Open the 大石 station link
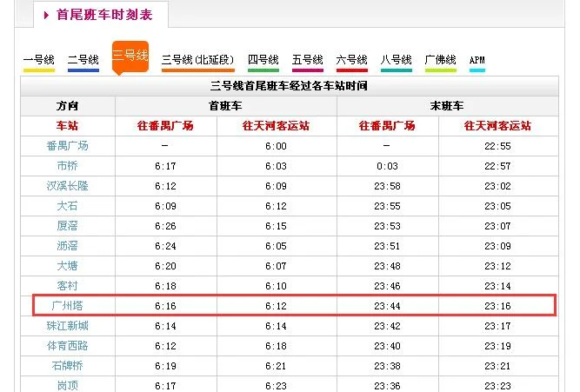The width and height of the screenshot is (580, 392). [67, 206]
